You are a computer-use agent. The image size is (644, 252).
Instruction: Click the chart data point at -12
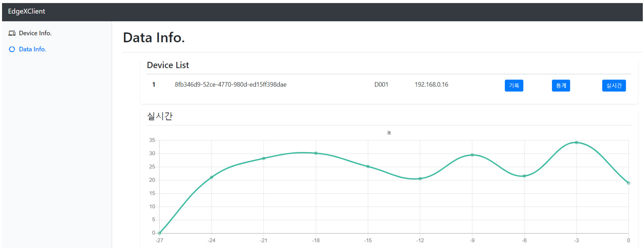pyautogui.click(x=420, y=179)
